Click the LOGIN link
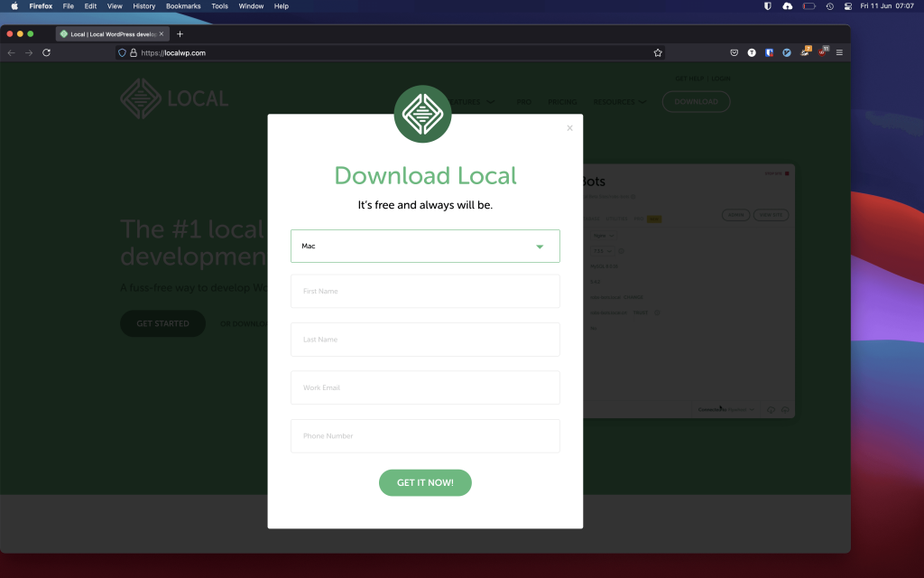Screen dimensions: 924x578 coord(720,79)
